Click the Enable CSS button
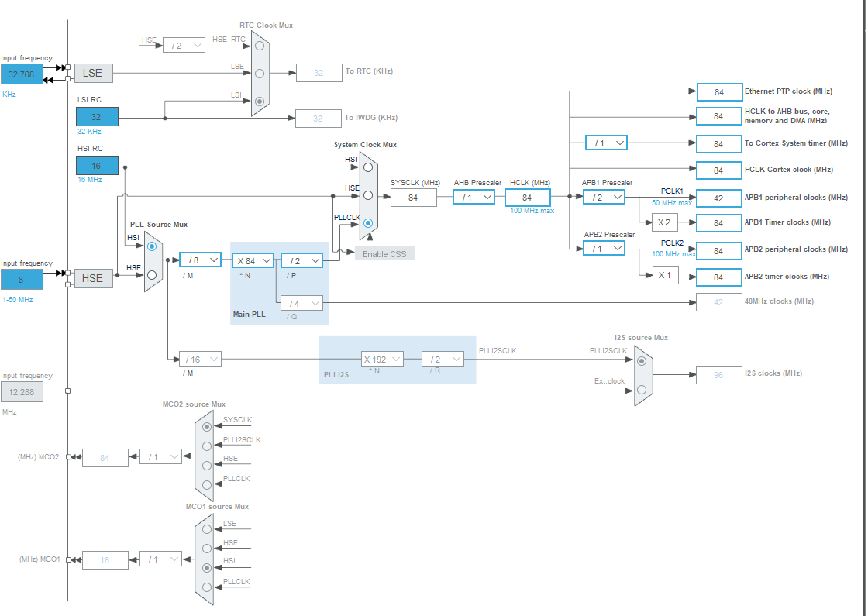This screenshot has width=868, height=616. point(384,253)
